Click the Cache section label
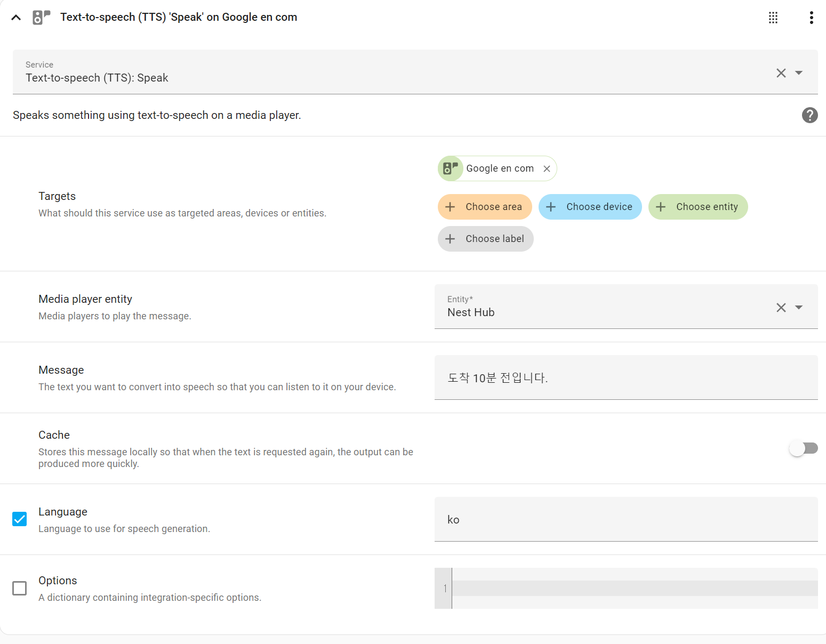Screen dimensions: 826x644 click(54, 435)
